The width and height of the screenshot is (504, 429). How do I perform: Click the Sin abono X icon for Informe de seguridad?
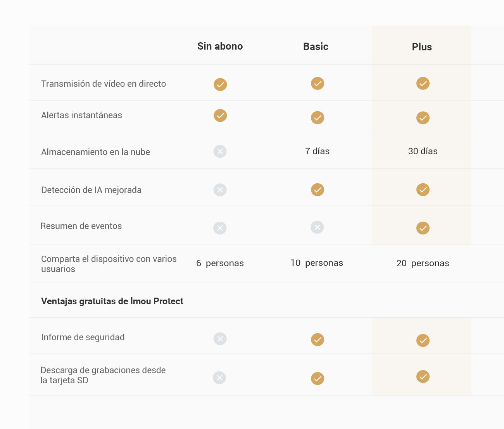click(x=220, y=339)
